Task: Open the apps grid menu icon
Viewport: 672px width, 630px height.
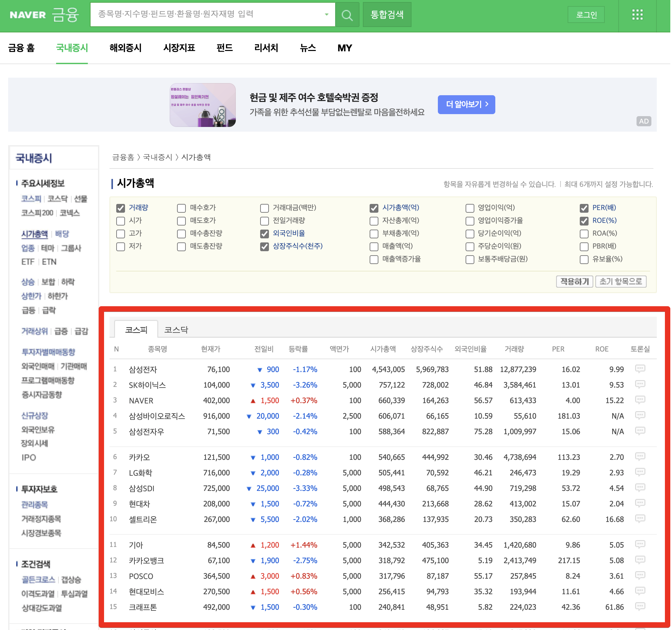Action: point(637,15)
